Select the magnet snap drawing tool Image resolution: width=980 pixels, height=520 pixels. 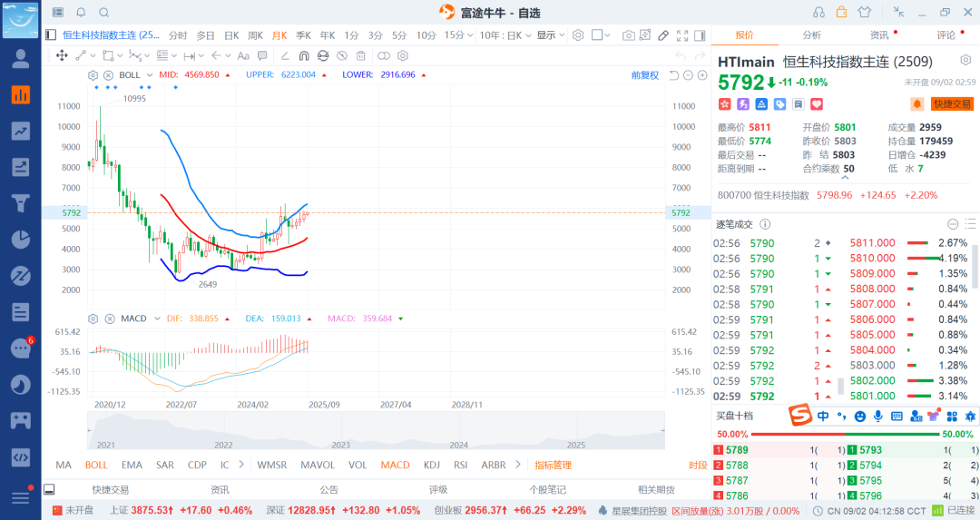tap(304, 55)
